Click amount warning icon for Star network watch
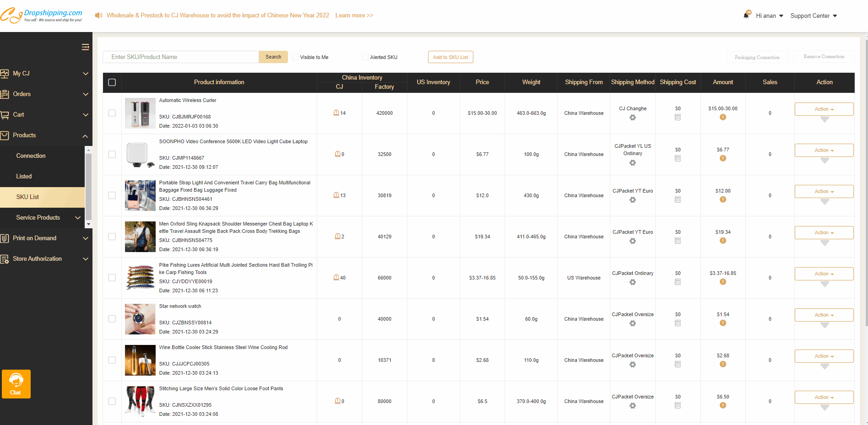The height and width of the screenshot is (425, 868). coord(722,323)
